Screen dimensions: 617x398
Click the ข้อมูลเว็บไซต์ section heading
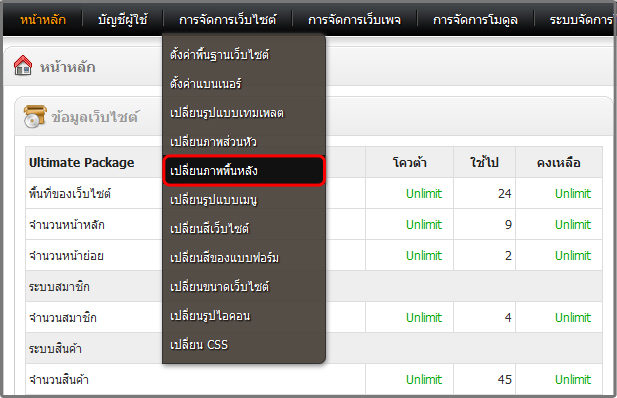(x=95, y=117)
